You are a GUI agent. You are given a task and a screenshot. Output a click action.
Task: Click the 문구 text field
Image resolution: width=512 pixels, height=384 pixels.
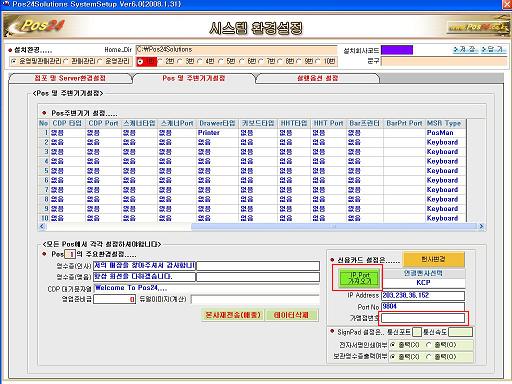(x=444, y=61)
